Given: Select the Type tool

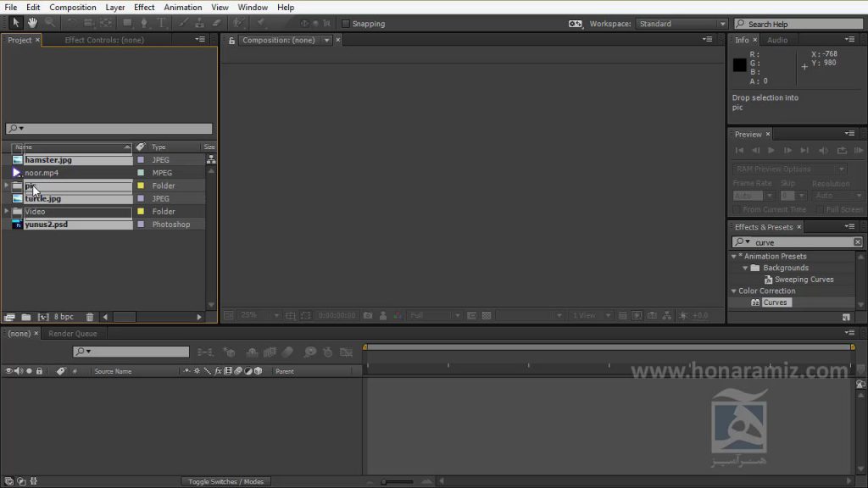Looking at the screenshot, I should [x=162, y=23].
